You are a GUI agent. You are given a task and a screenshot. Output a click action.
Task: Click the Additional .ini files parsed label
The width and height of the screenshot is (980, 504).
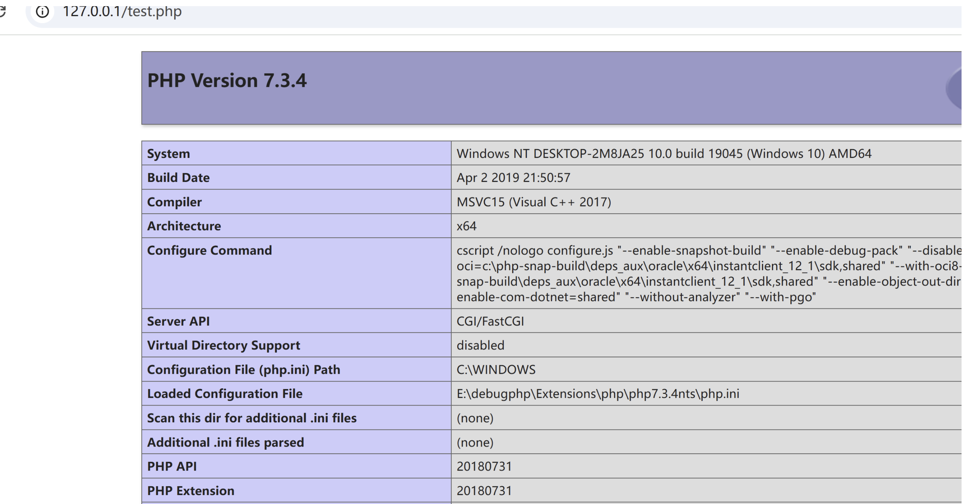click(x=226, y=442)
